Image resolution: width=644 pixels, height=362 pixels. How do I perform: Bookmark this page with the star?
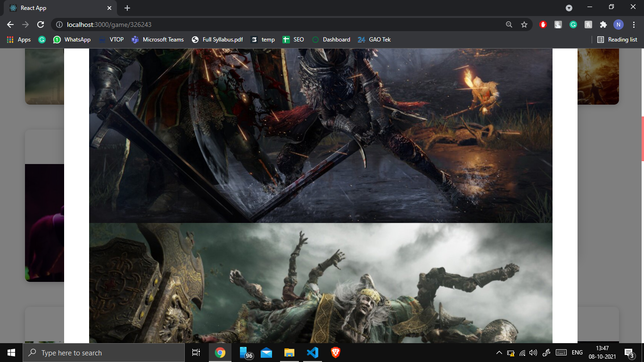coord(524,25)
